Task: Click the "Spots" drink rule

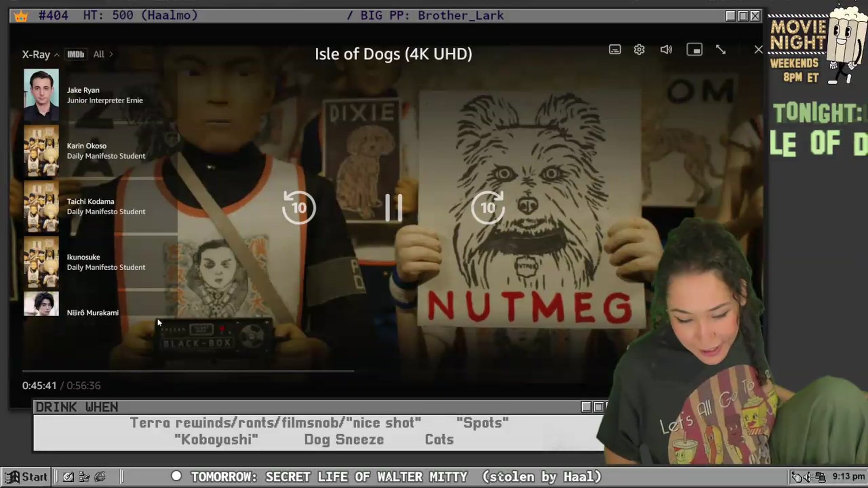Action: point(482,422)
